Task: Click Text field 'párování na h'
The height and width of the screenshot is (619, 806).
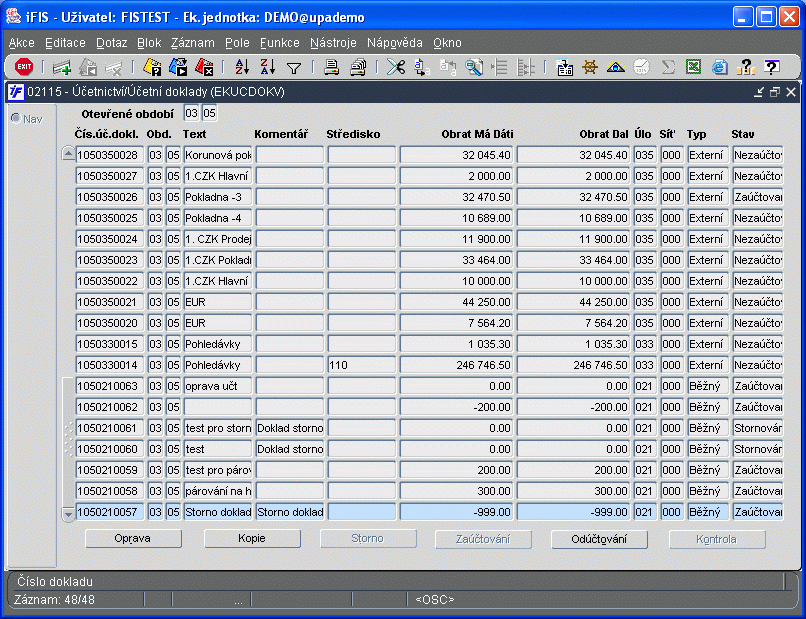Action: click(217, 491)
